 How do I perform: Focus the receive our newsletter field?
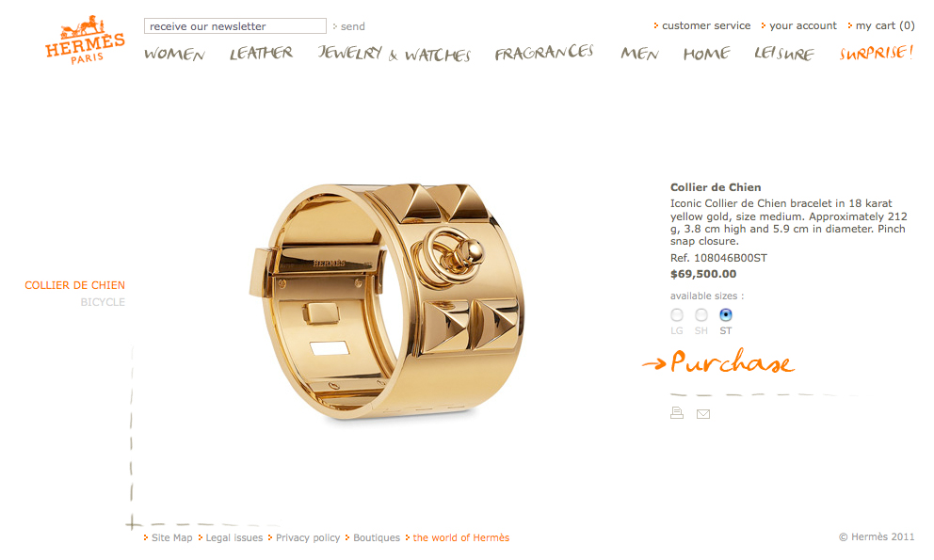[235, 26]
